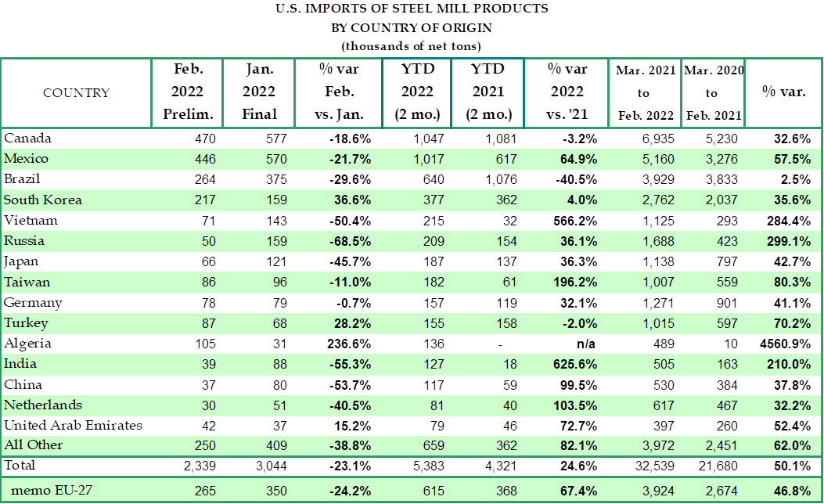This screenshot has width=824, height=504.
Task: Click the YTD 2021 (2 mo.) header
Action: coord(488,92)
